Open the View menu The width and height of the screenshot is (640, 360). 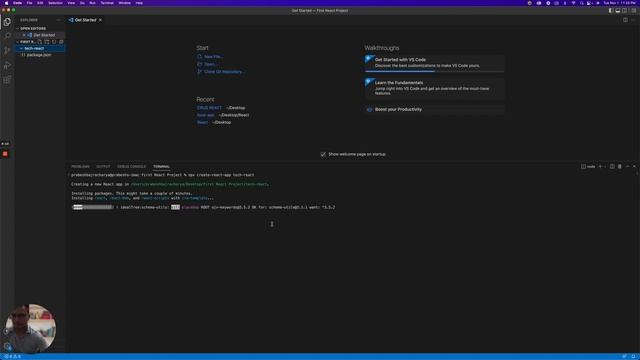71,3
